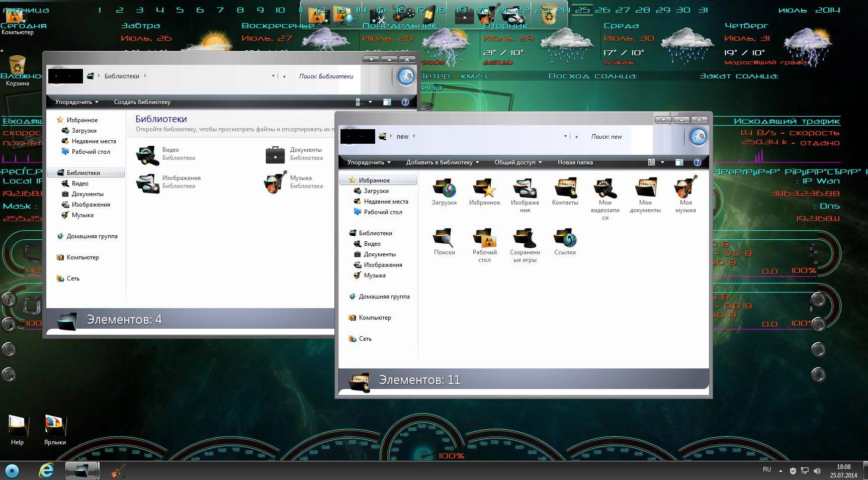868x480 pixels.
Task: Open view options arrow in Библиотеки window
Action: tap(370, 102)
